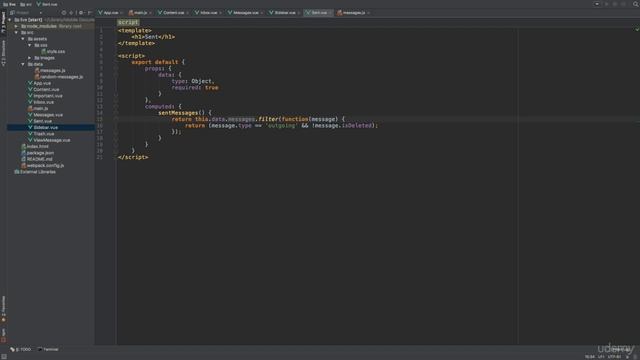Select main.js in the project tree
Viewport: 640px width, 360px height.
[x=38, y=109]
